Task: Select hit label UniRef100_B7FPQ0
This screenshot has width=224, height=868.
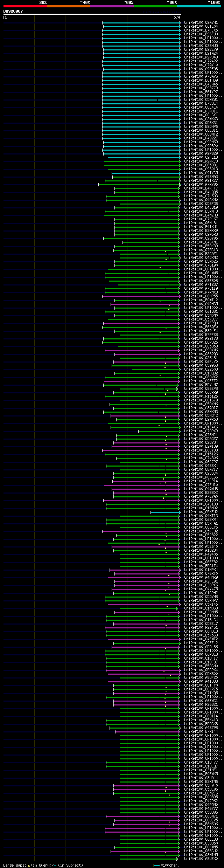Action: 201,323
